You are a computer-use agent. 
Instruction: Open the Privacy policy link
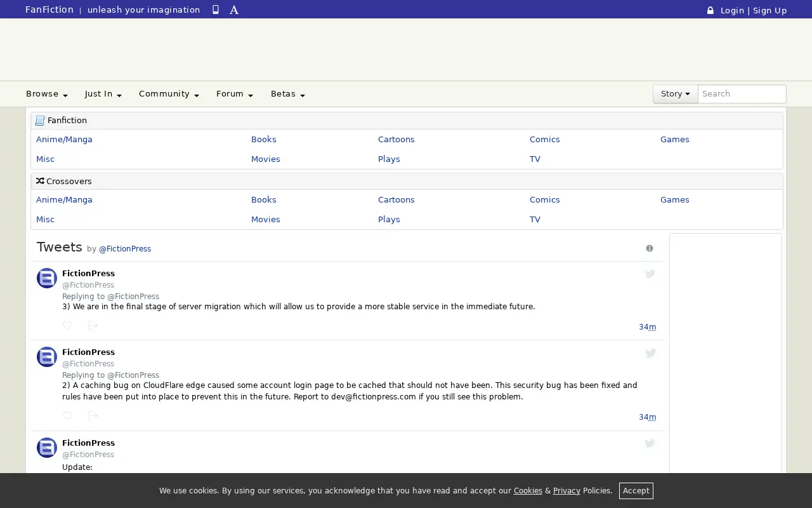click(566, 491)
